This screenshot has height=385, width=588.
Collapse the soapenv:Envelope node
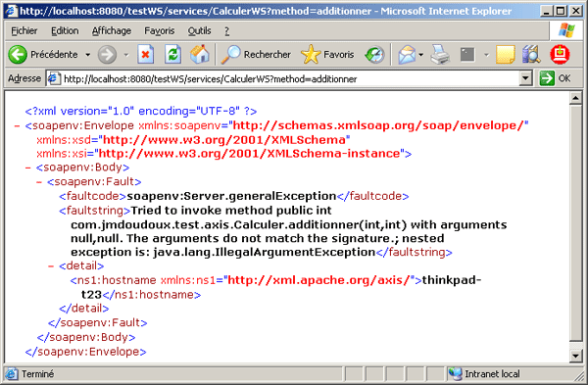tap(17, 125)
